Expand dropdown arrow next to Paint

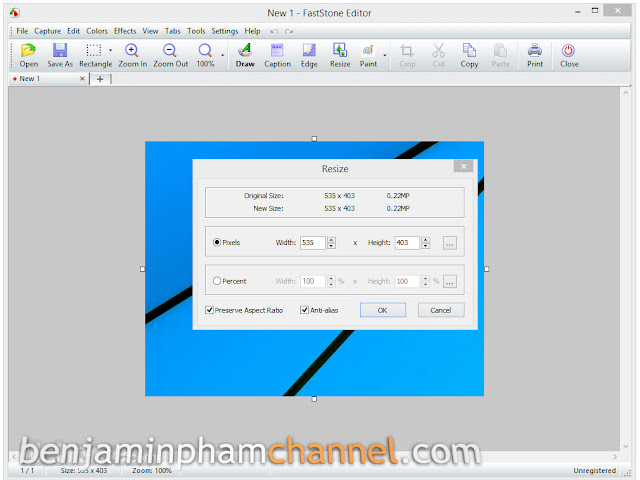pyautogui.click(x=384, y=55)
